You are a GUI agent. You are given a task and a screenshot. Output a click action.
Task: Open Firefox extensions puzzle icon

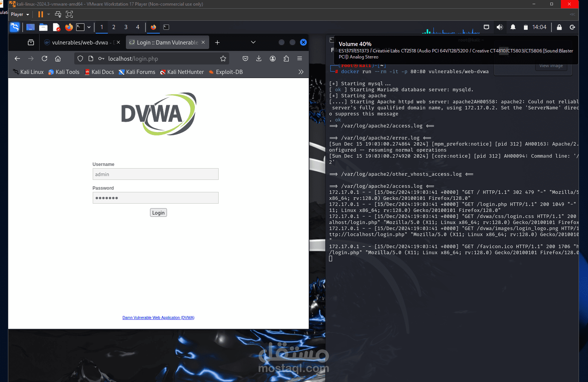coord(286,58)
